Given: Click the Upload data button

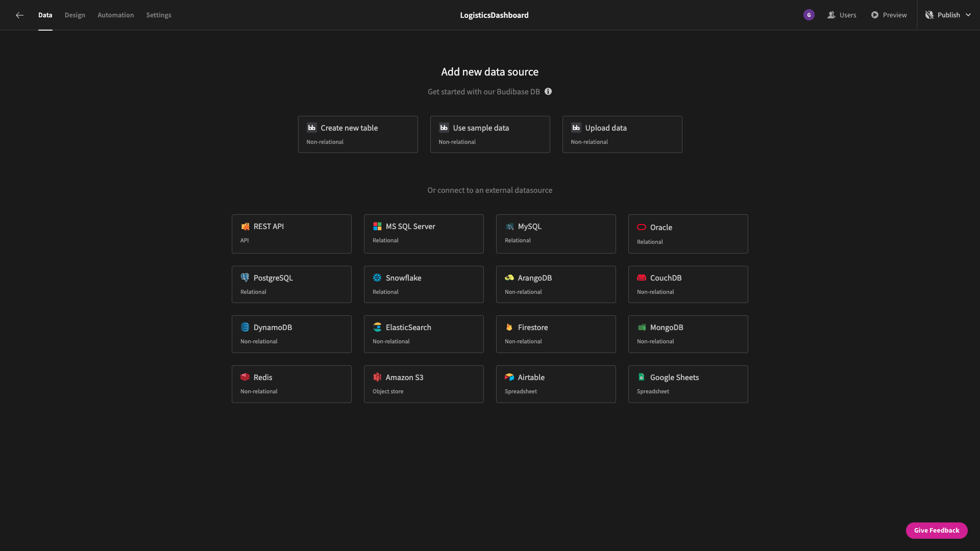Looking at the screenshot, I should tap(622, 134).
